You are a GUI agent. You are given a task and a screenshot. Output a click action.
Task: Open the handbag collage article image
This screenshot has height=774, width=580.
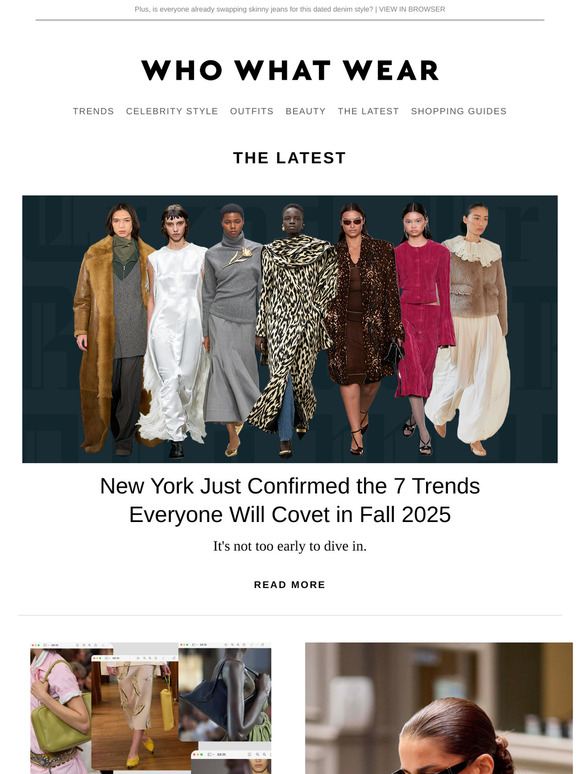click(x=151, y=708)
